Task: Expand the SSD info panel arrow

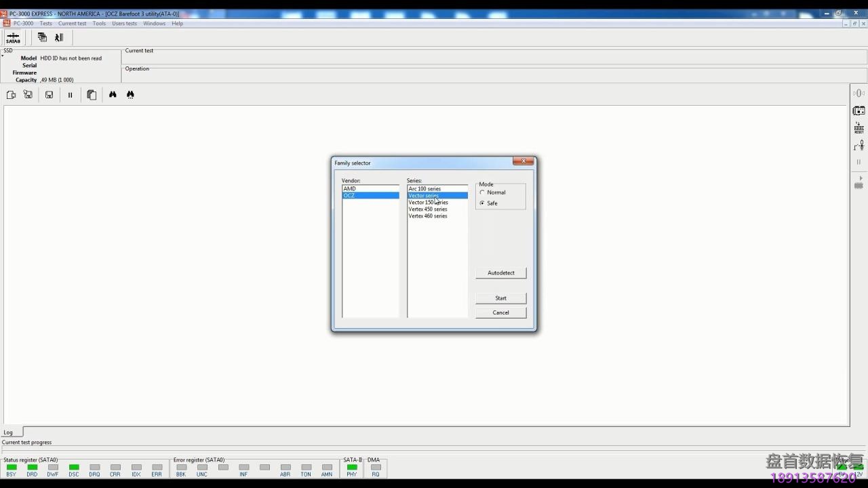Action: coord(3,56)
